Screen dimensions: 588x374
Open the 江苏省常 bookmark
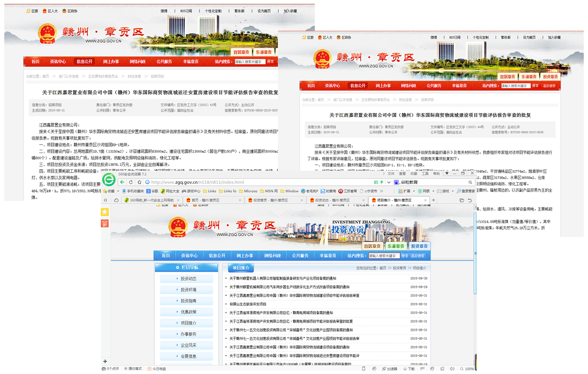click(348, 191)
